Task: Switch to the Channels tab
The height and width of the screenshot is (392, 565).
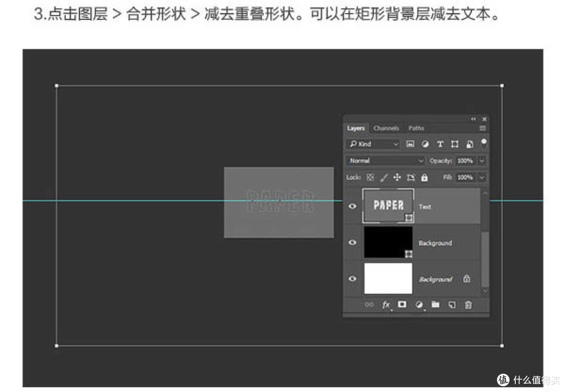Action: tap(386, 128)
